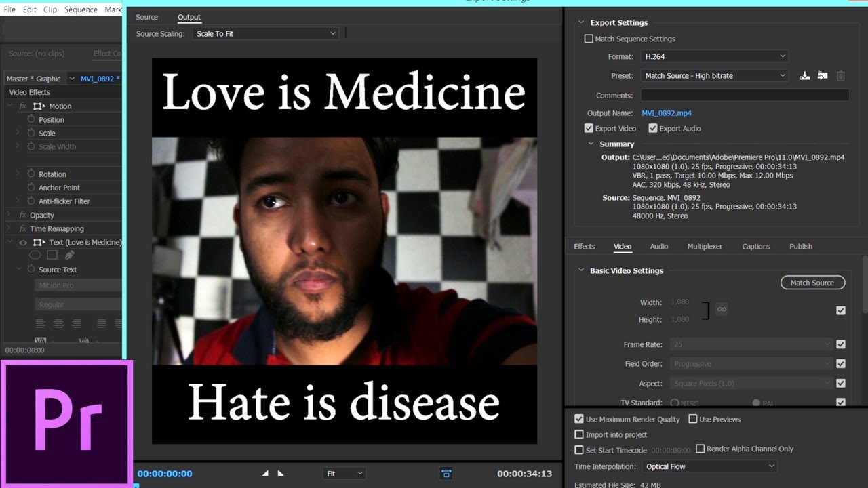Click the Source Text stopwatch icon
This screenshot has height=488, width=868.
pos(31,269)
